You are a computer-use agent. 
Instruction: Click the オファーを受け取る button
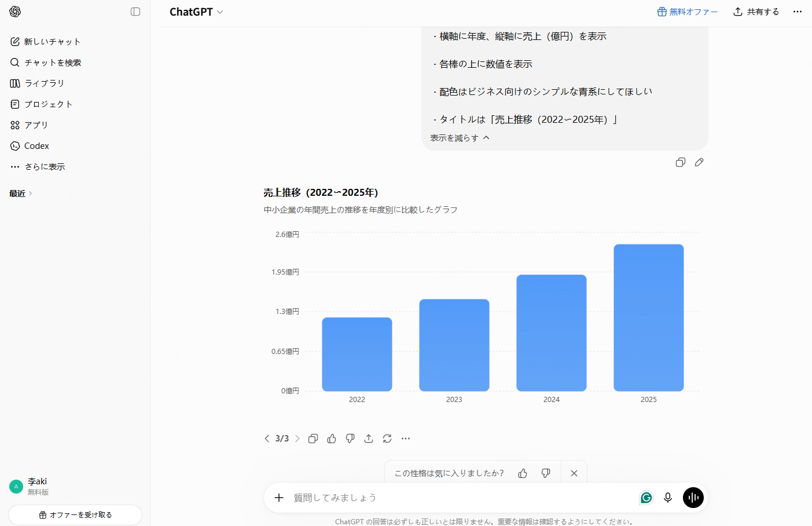click(75, 515)
